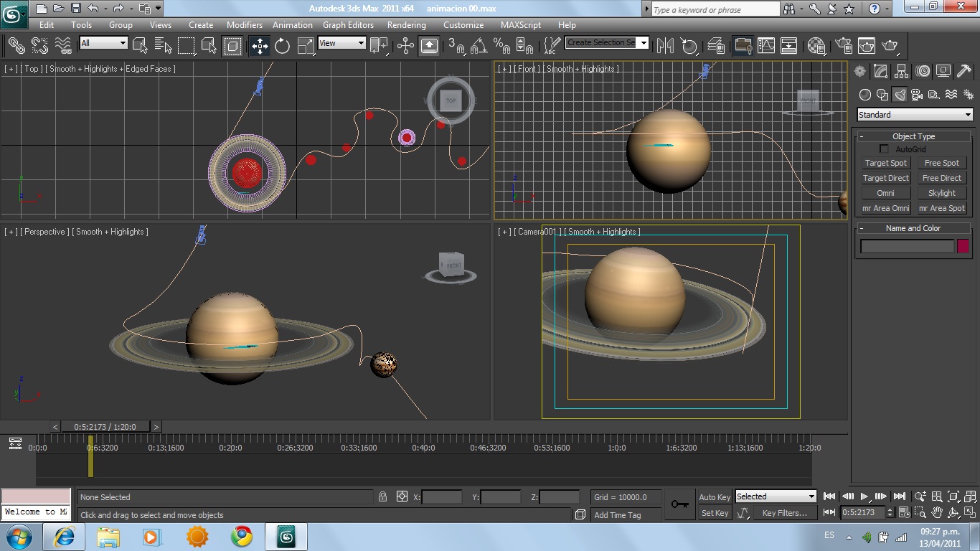Enable the AutoGrid checkbox

tap(884, 149)
